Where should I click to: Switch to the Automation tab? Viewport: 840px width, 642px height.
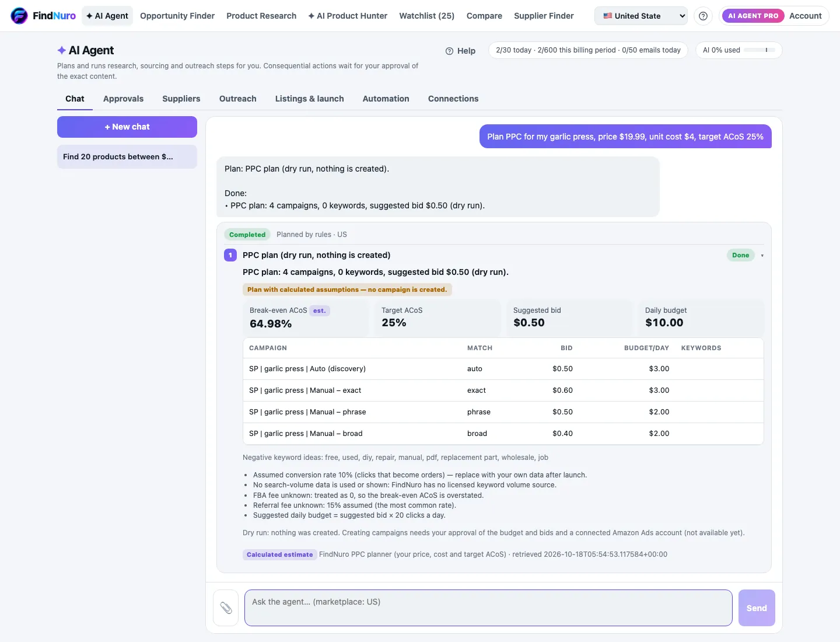[x=386, y=99]
